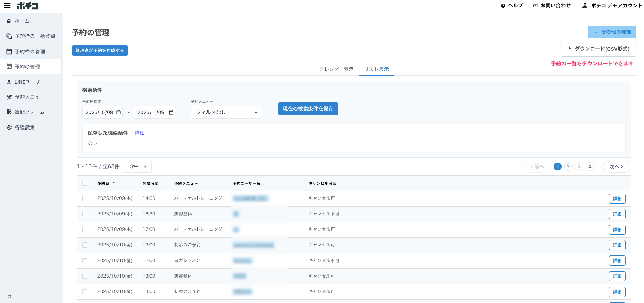This screenshot has width=644, height=303.
Task: Select the リスト表示 tab
Action: (376, 69)
